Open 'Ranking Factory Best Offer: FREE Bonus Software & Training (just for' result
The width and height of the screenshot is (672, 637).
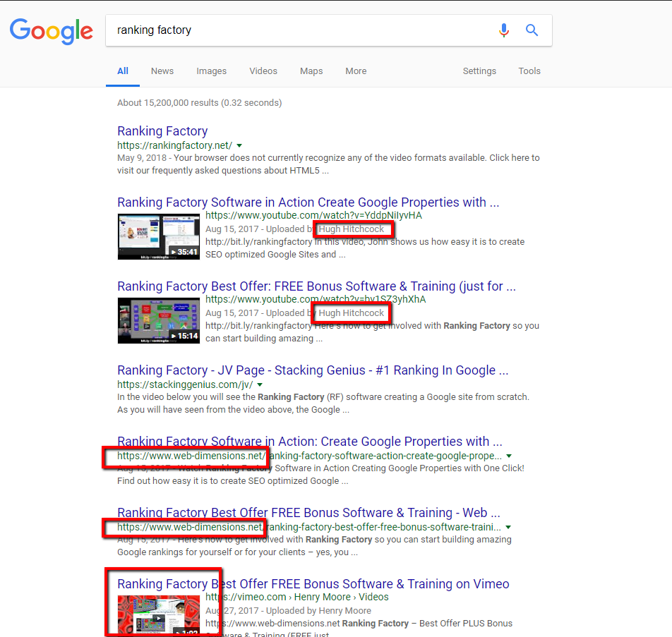316,286
